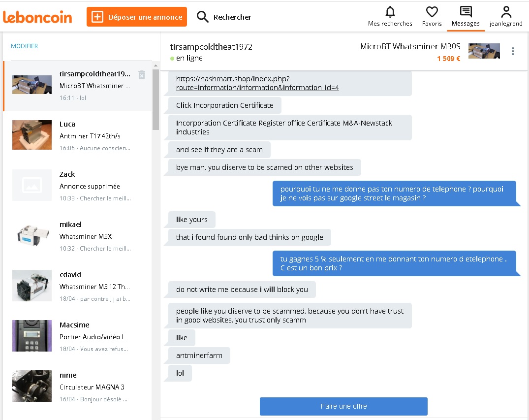Open the hashmart.shop link in chat
529x420 pixels.
(257, 83)
